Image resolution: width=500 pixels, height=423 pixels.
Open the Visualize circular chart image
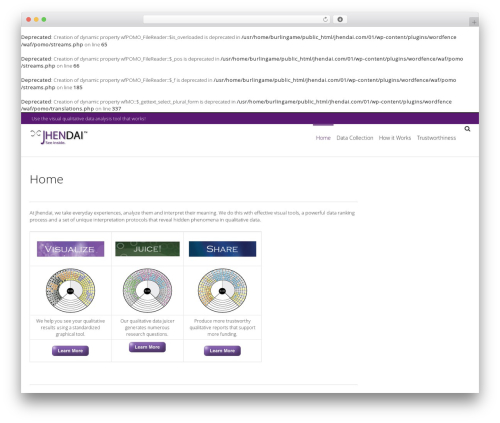click(x=70, y=291)
